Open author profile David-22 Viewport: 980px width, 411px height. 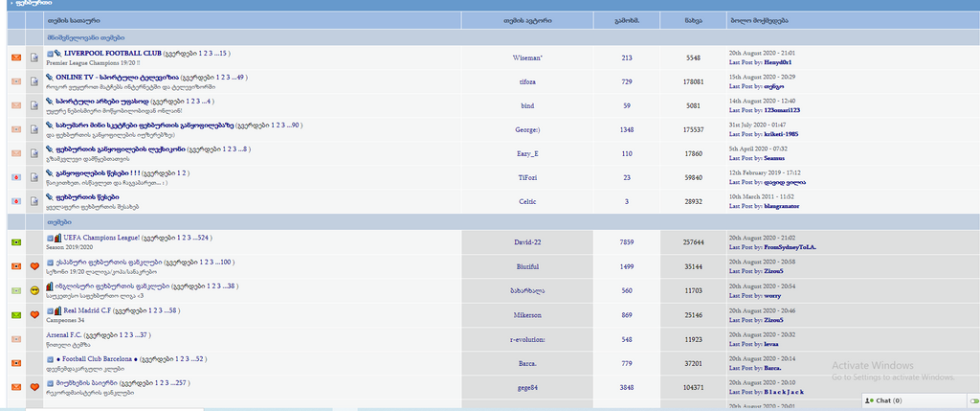(x=527, y=242)
